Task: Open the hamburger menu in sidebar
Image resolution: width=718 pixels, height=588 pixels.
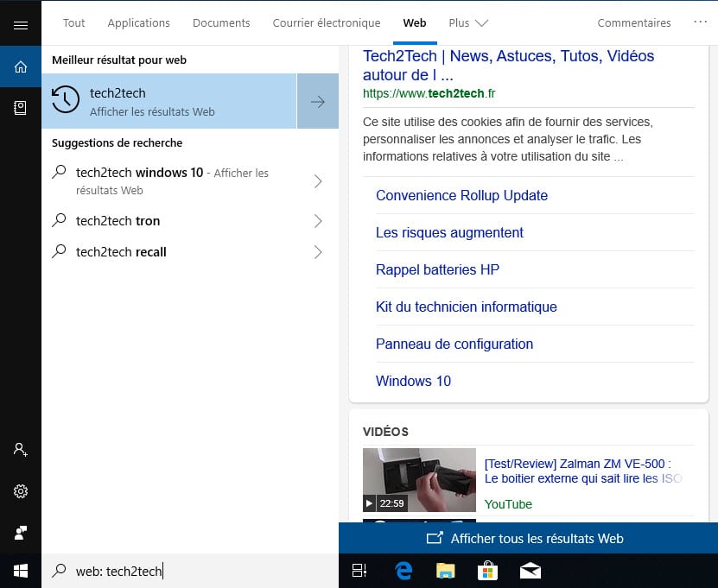Action: (x=21, y=25)
